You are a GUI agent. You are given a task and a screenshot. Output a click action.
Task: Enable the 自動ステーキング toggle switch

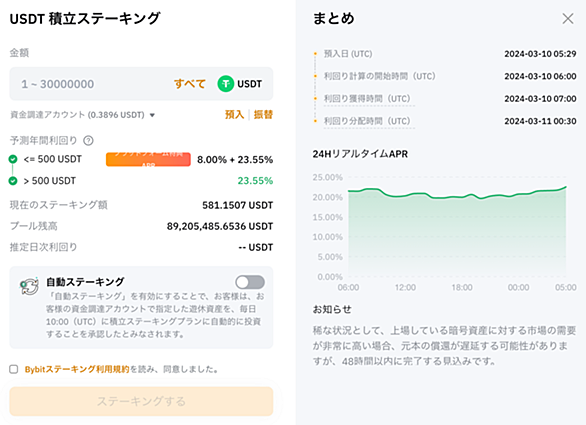(x=250, y=282)
